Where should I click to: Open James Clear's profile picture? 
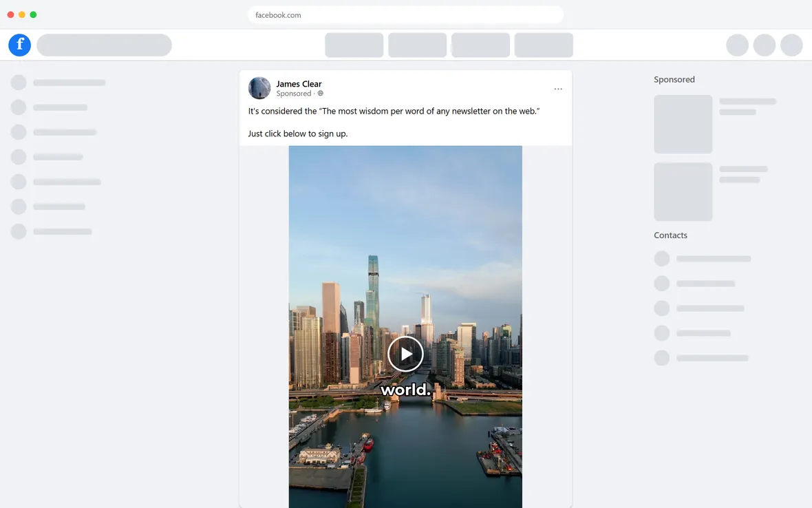(x=259, y=88)
